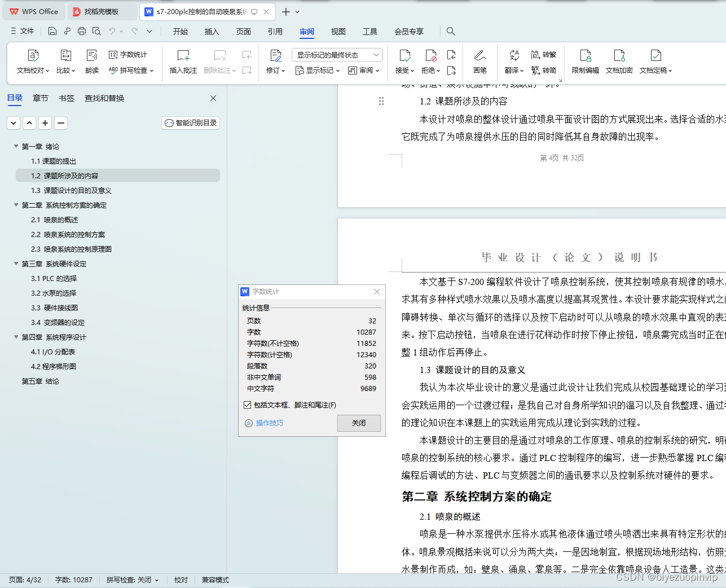Open 会员专享 tab

[409, 31]
